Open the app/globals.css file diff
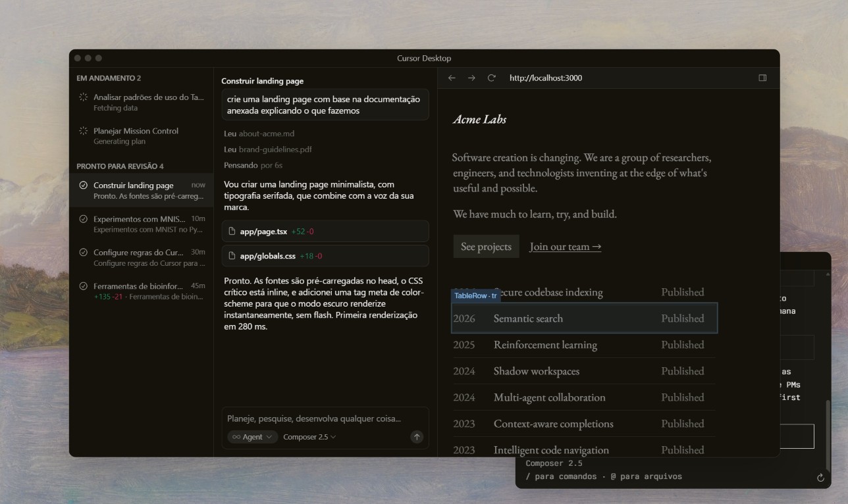The image size is (848, 504). pos(326,256)
